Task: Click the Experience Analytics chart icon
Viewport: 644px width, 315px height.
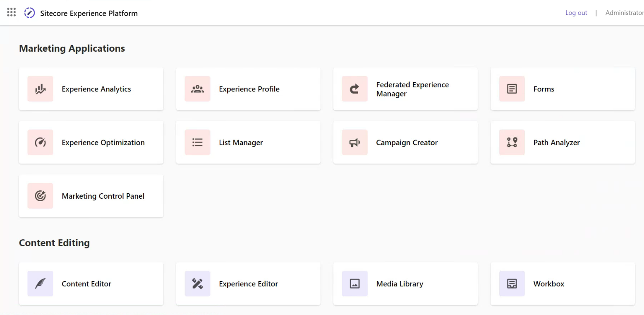Action: coord(40,89)
